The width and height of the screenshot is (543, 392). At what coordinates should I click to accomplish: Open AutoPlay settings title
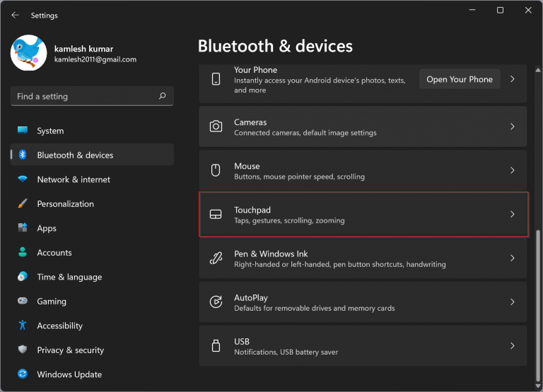[251, 297]
